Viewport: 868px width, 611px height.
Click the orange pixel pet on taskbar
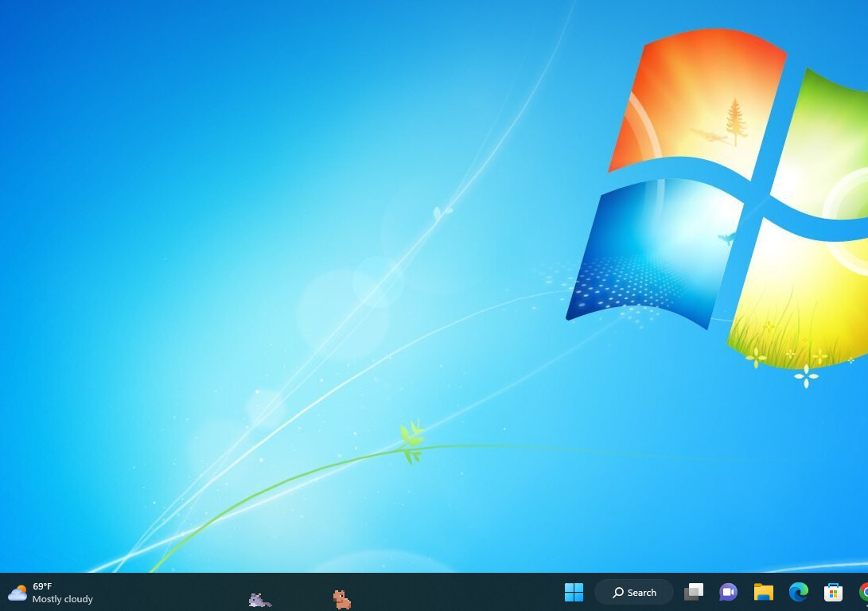coord(342,599)
